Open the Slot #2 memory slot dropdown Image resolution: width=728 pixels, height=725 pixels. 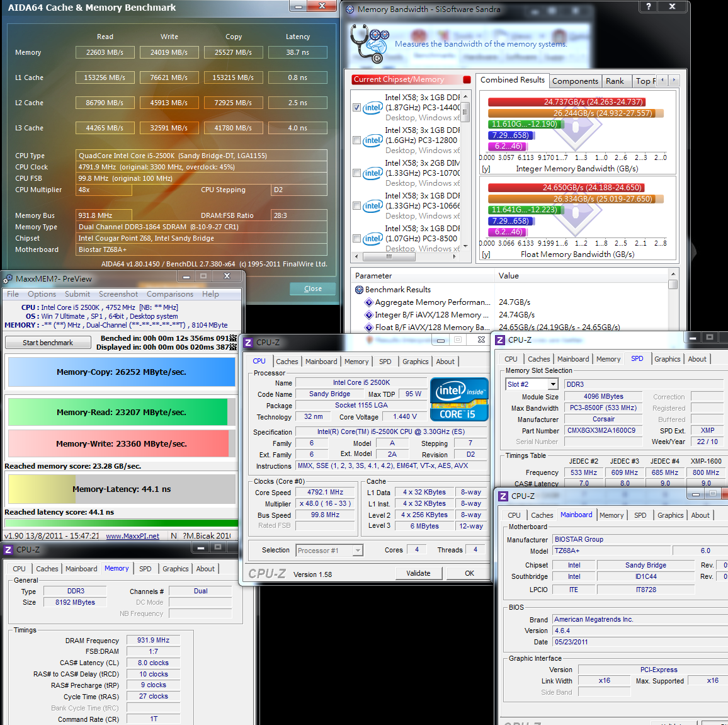point(552,384)
